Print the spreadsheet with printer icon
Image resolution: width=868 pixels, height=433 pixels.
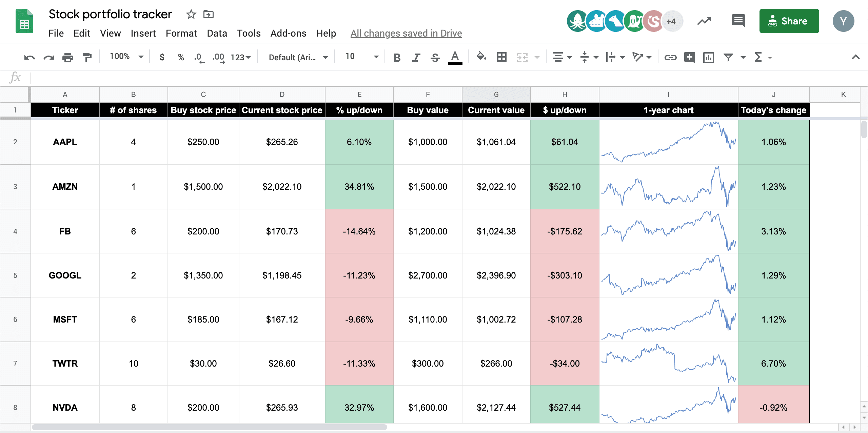[x=68, y=58]
